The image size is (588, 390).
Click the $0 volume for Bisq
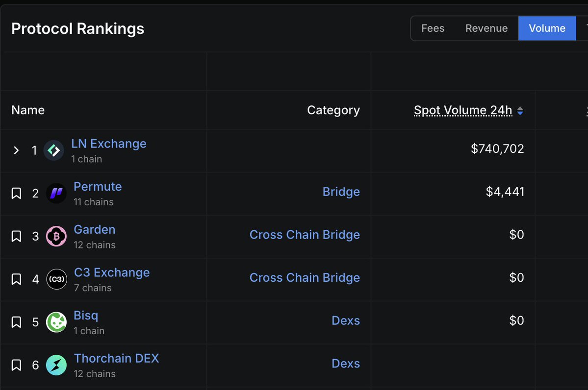516,321
